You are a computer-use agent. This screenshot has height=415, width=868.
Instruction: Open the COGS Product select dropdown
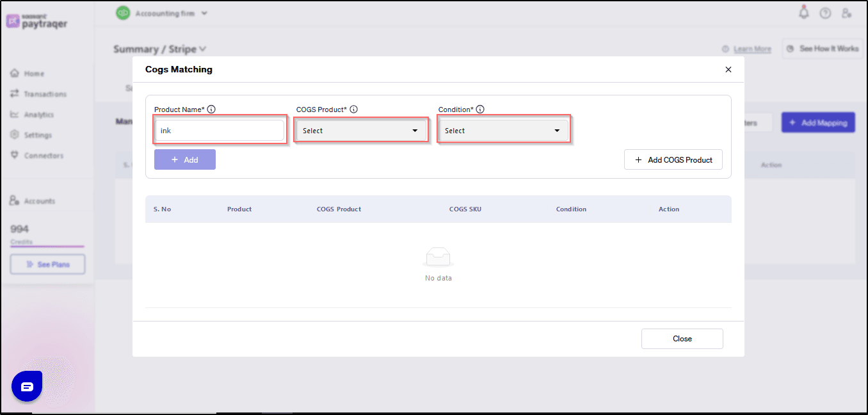361,131
